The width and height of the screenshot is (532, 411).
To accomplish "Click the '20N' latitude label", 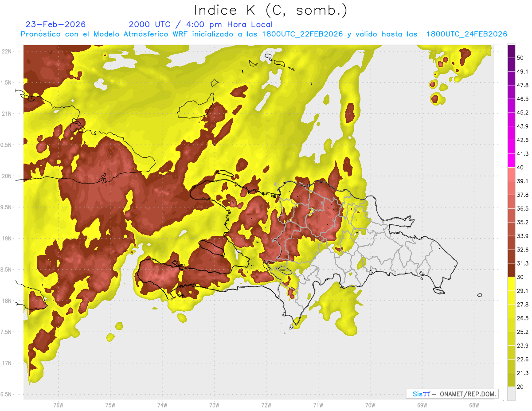I will tap(7, 176).
